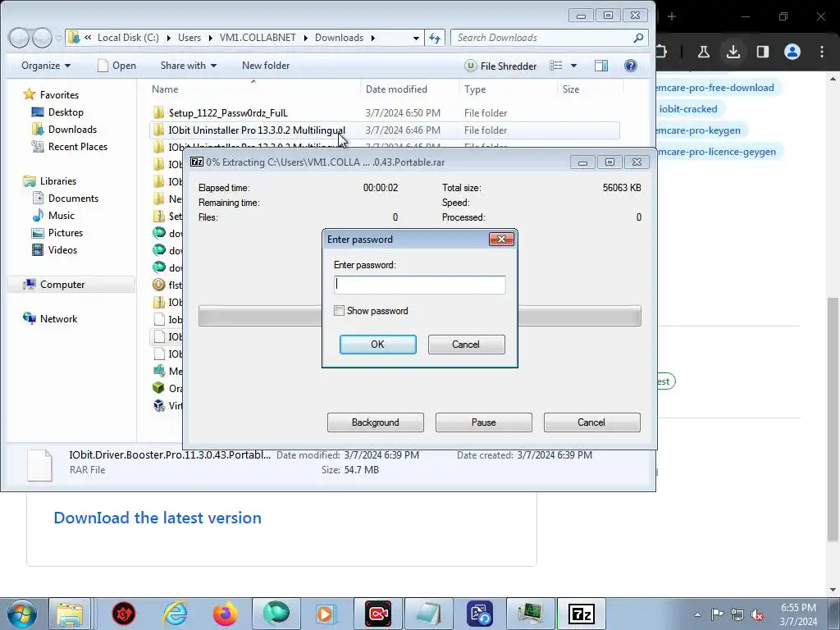
Task: Create a New folder in Downloads
Action: (x=266, y=66)
